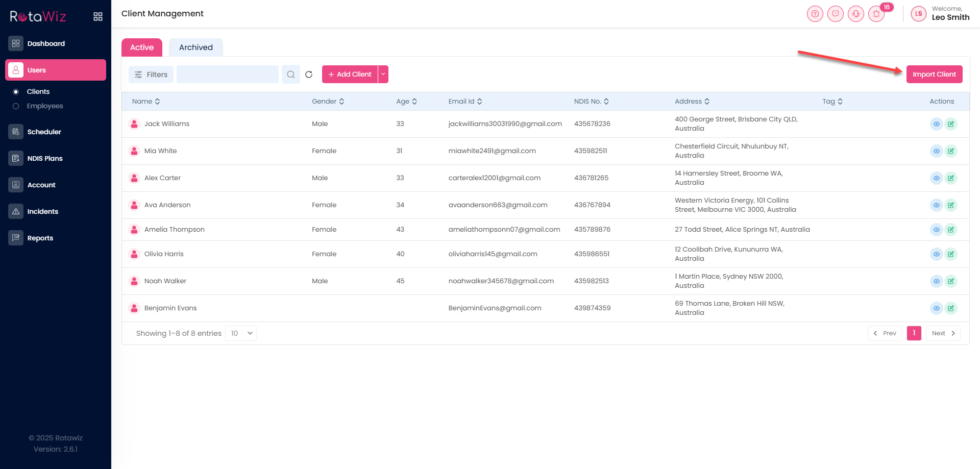
Task: Click the magnifier search icon
Action: [291, 75]
